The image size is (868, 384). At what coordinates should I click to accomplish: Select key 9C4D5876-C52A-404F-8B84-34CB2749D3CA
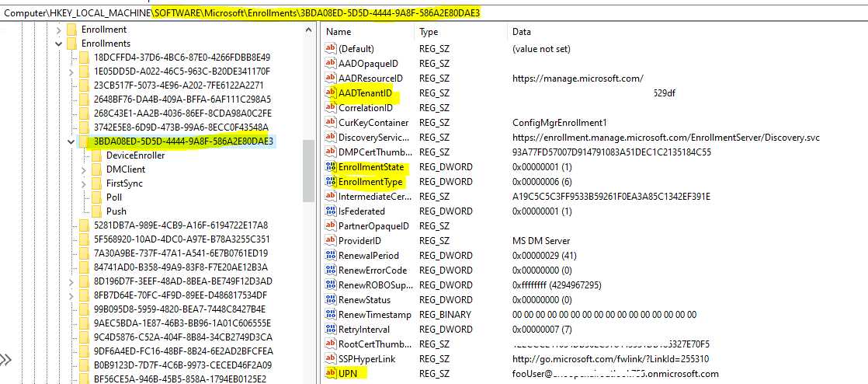[182, 337]
